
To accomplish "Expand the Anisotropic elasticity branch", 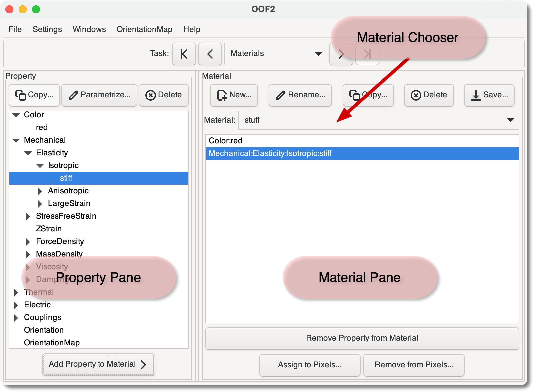I will tap(40, 191).
